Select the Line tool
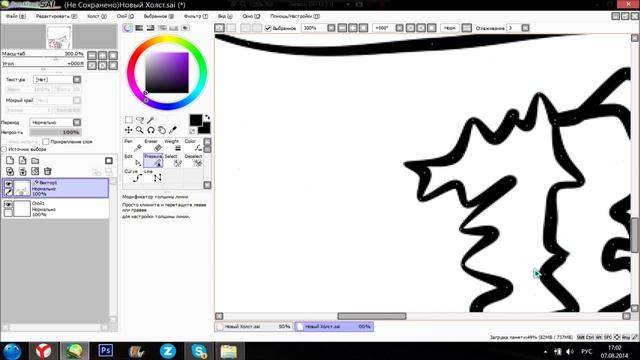This screenshot has height=360, width=640. pyautogui.click(x=153, y=176)
